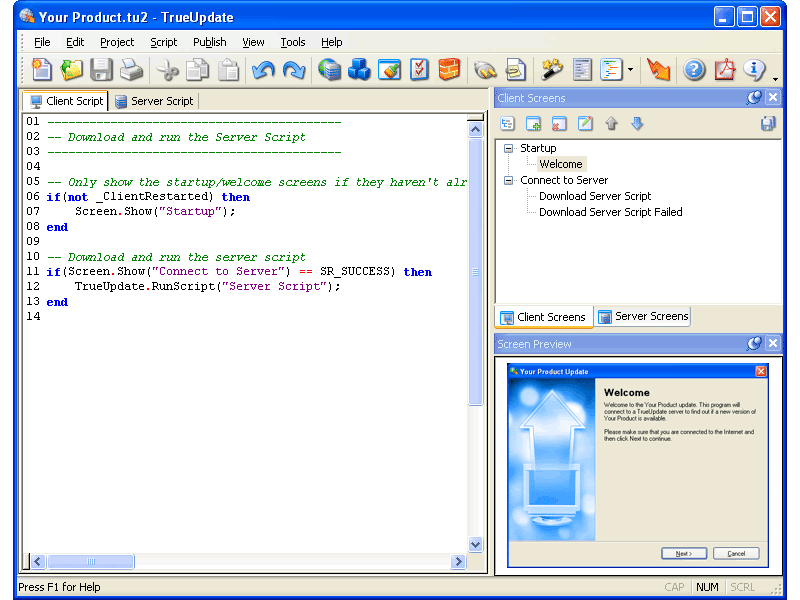Collapse the Connect to Server tree node
The image size is (800, 600).
pyautogui.click(x=508, y=181)
